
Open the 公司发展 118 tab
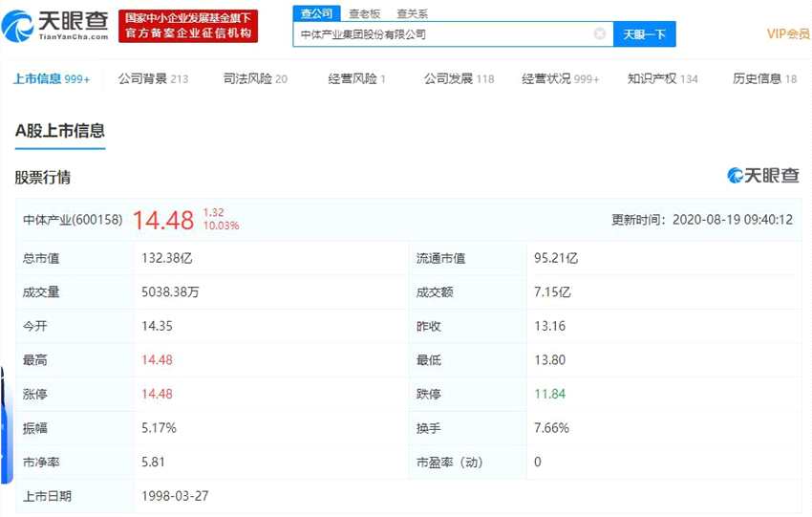tap(459, 78)
